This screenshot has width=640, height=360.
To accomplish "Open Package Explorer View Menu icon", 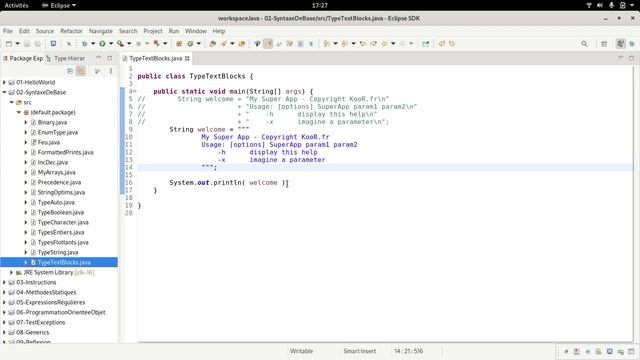I will (111, 71).
